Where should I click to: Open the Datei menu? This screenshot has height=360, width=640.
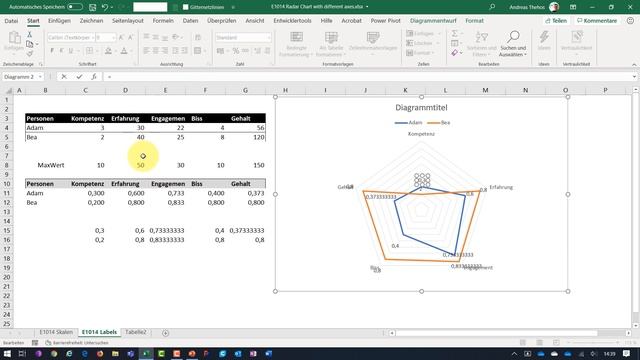click(x=11, y=20)
